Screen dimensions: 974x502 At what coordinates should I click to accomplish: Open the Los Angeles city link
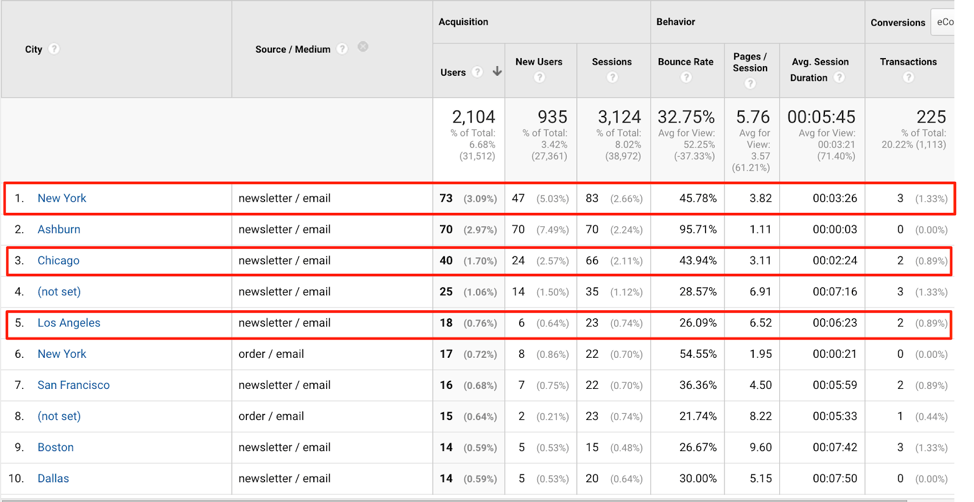[x=69, y=322]
